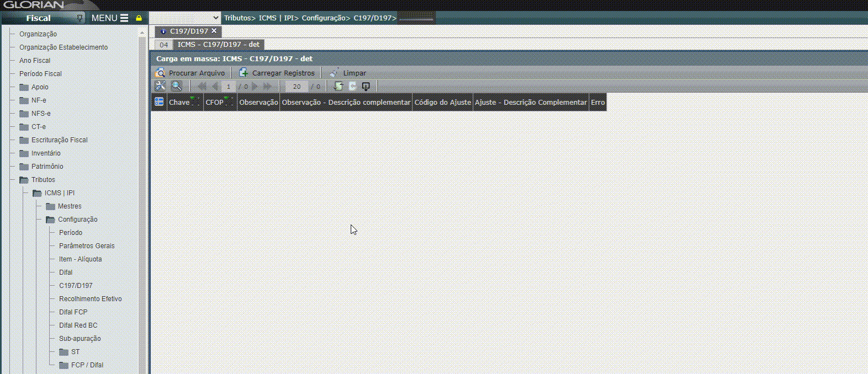Close the C197/D197 tab
Viewport: 868px width, 374px height.
[214, 31]
